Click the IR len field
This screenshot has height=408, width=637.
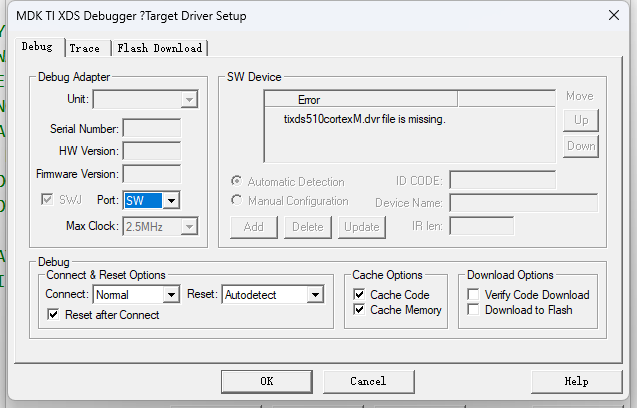(x=482, y=226)
